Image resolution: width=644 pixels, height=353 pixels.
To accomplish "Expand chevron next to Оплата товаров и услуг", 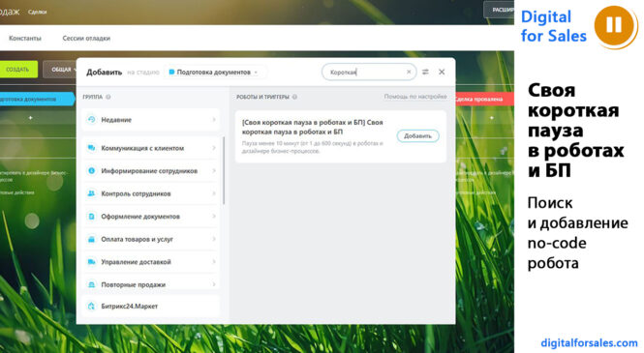I will pos(214,239).
